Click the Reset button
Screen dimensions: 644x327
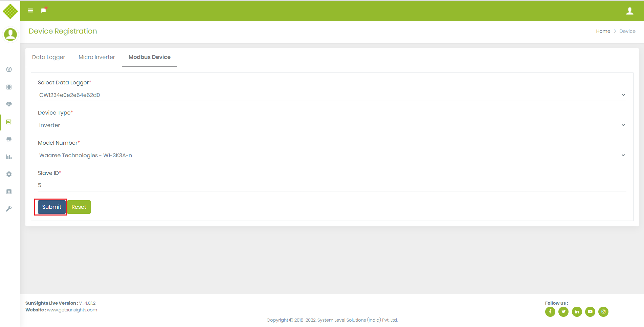coord(79,207)
